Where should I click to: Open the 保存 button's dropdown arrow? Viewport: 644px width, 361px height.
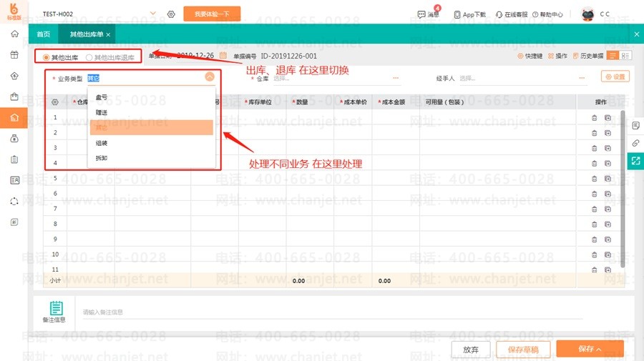pyautogui.click(x=599, y=349)
